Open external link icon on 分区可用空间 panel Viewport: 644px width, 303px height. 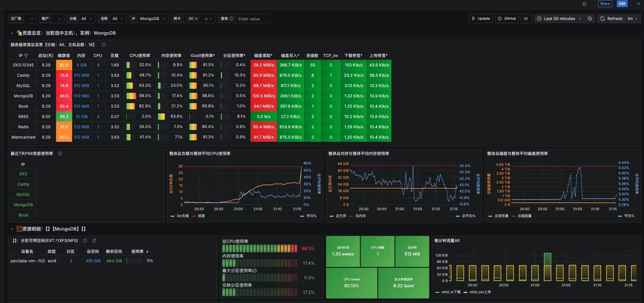coord(94,241)
